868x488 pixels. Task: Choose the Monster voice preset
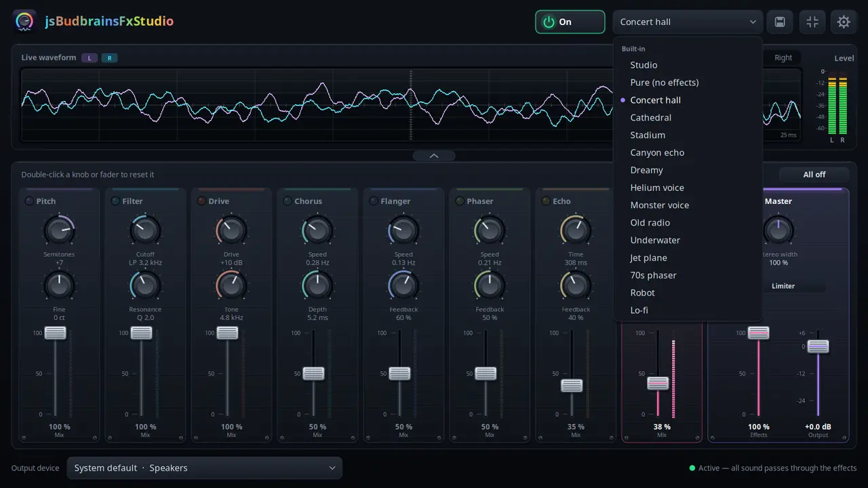[x=688, y=205]
